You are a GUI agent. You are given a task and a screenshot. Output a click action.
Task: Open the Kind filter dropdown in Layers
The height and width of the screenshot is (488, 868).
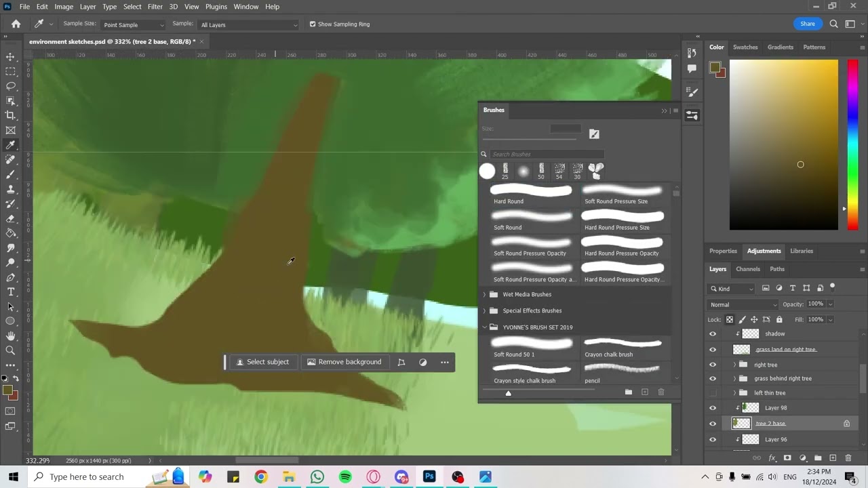pyautogui.click(x=732, y=289)
